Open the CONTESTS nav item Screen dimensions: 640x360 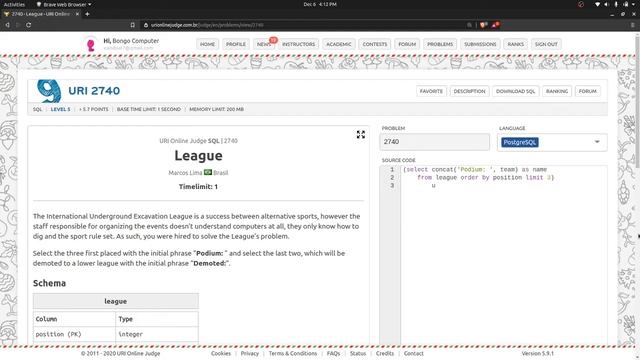click(375, 44)
